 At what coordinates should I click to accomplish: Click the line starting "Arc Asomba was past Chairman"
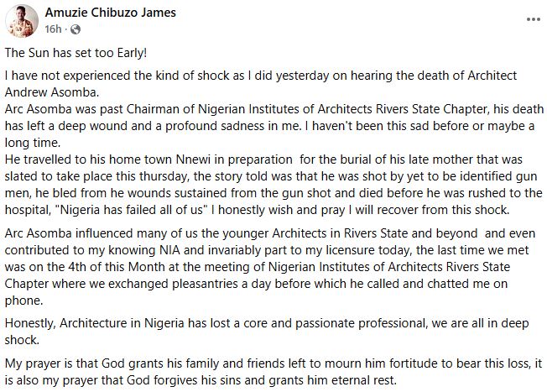tap(268, 108)
